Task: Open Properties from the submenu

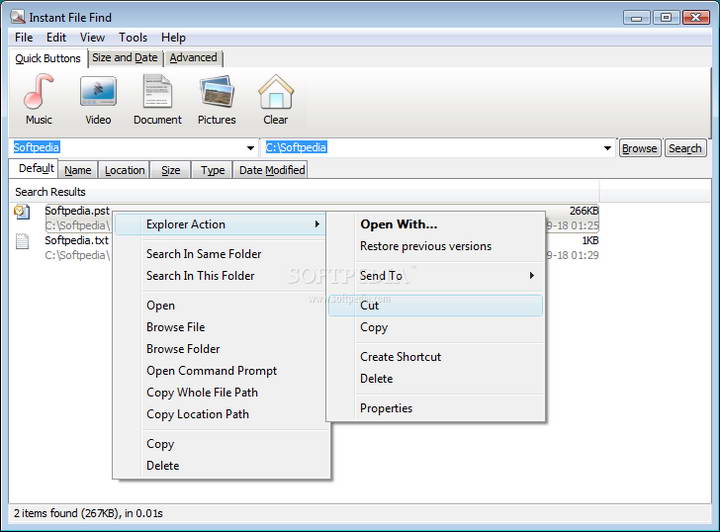Action: point(386,409)
